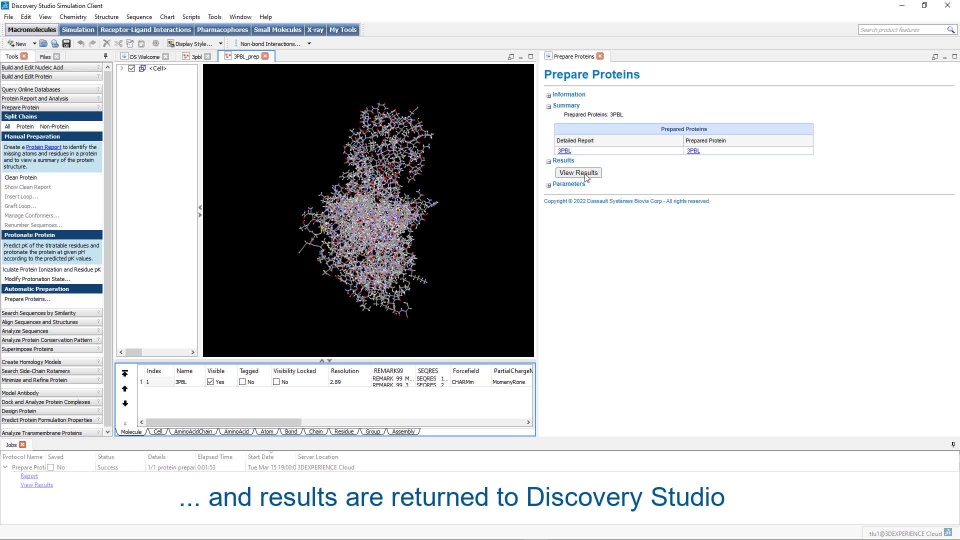Open the New dropdown arrow
Image resolution: width=960 pixels, height=540 pixels.
(34, 43)
